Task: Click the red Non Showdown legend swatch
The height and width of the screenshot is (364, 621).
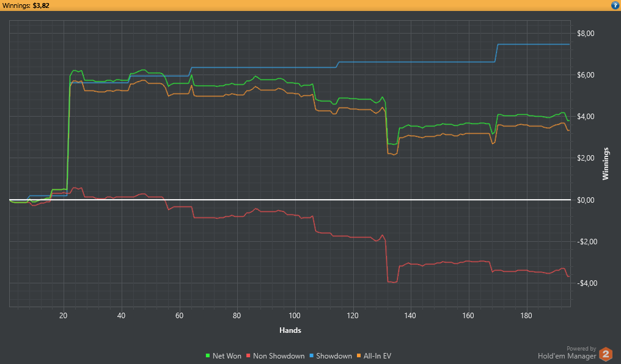Action: [x=248, y=356]
